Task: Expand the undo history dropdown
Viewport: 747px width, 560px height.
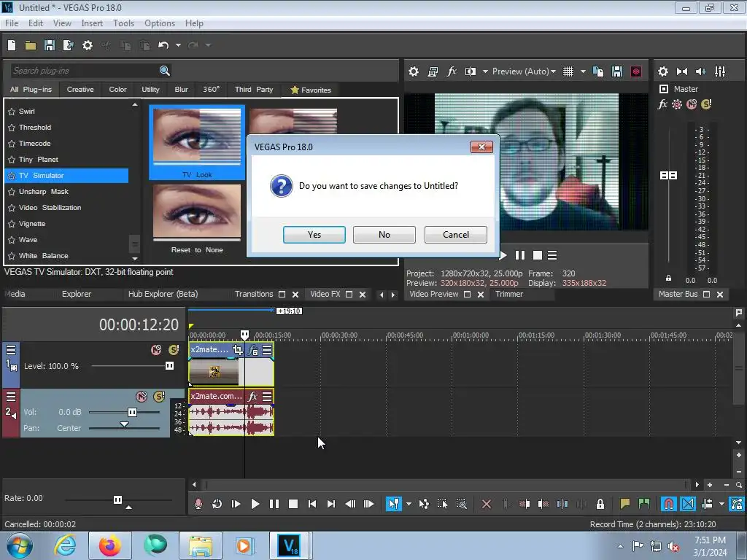Action: coord(178,45)
